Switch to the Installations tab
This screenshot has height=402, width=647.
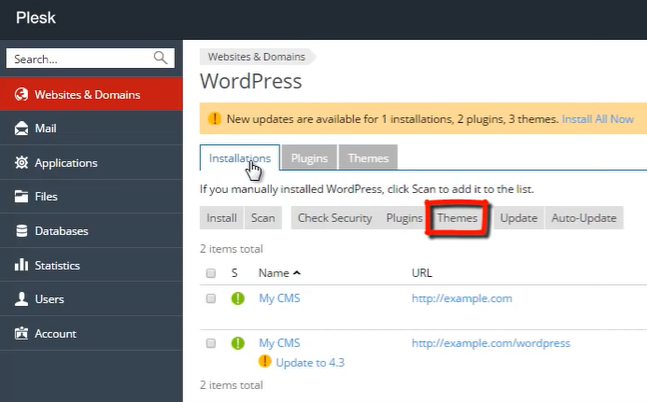(240, 158)
